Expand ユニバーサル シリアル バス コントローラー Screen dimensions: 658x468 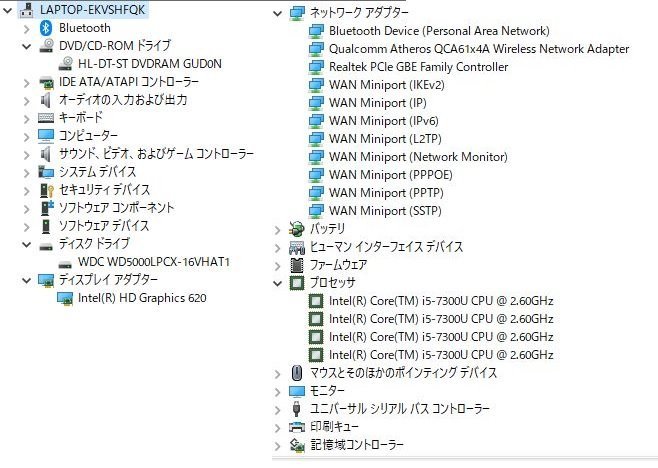(x=277, y=410)
